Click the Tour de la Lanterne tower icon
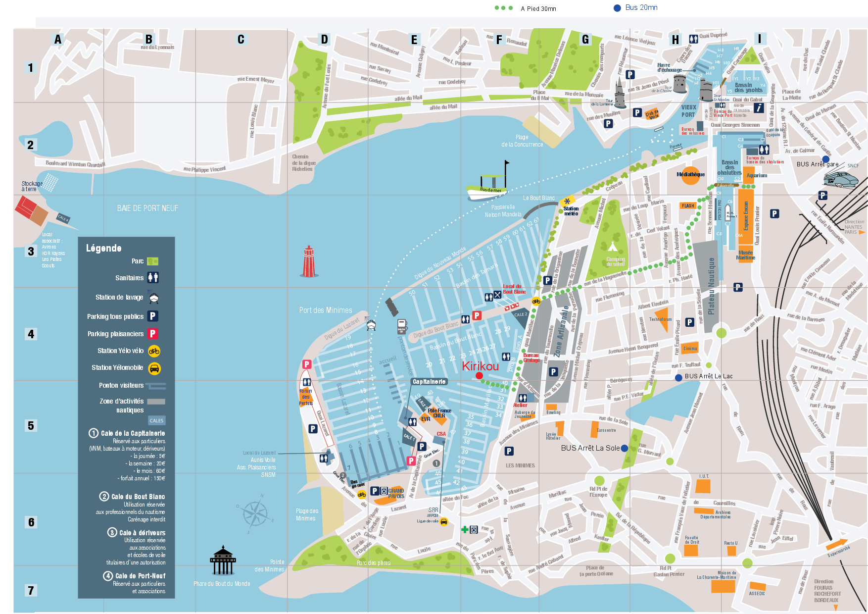Image resolution: width=868 pixels, height=614 pixels. (620, 92)
